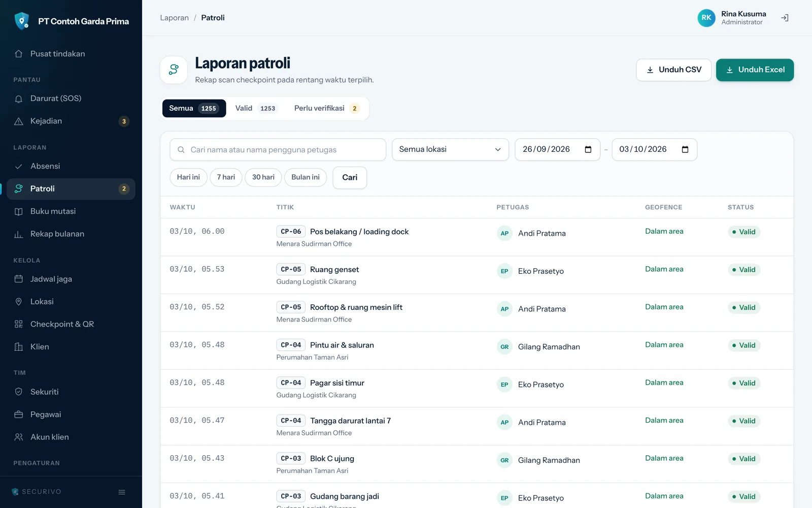
Task: Click the Jadwal jaga calendar icon
Action: [x=19, y=279]
